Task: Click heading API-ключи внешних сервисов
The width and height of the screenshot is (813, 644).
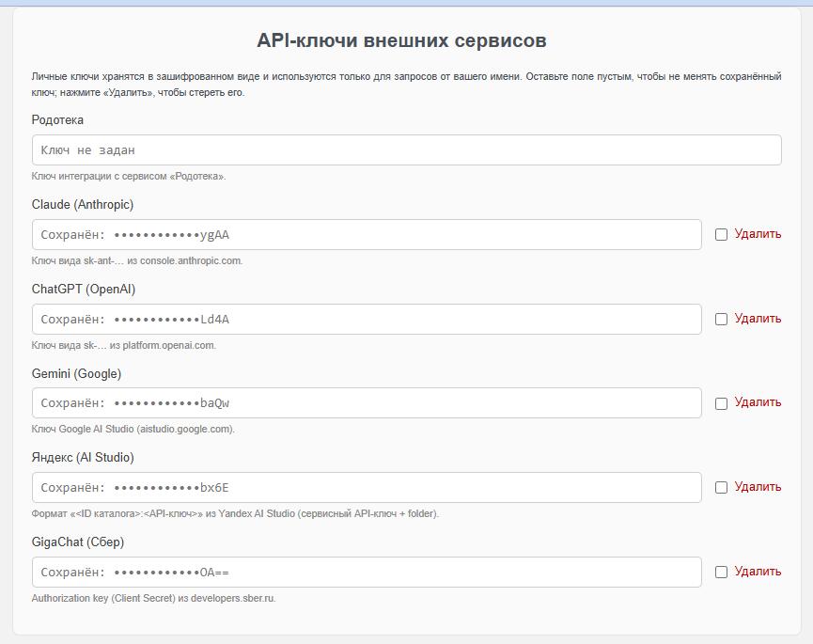Action: 402,40
